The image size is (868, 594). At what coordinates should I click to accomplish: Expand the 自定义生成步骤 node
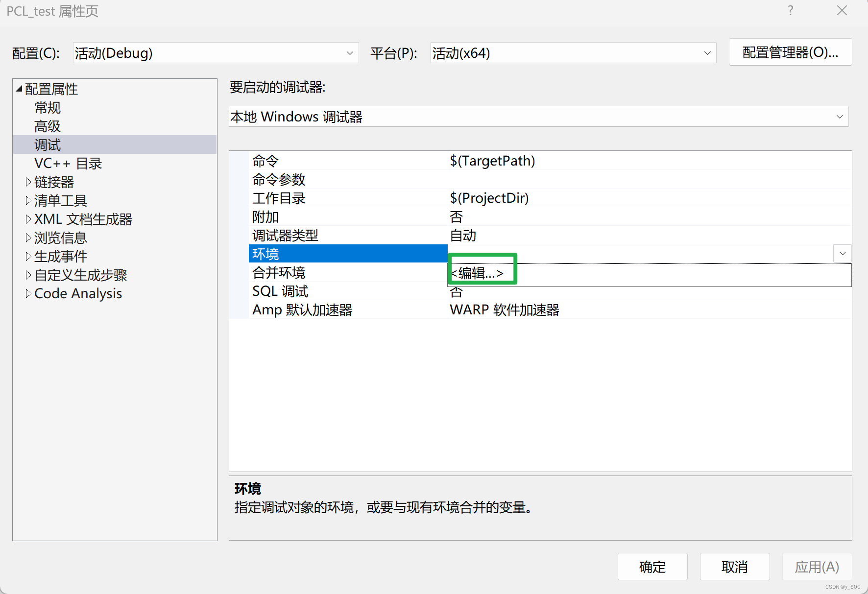coord(28,275)
